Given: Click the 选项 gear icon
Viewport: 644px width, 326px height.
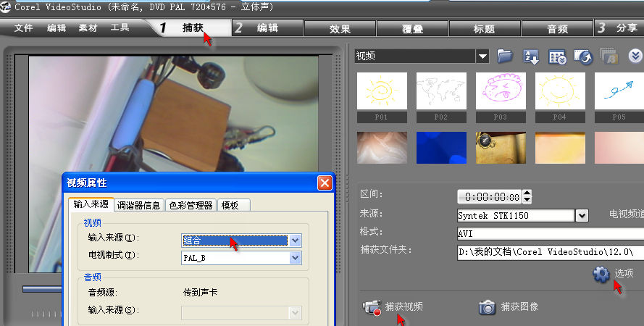Looking at the screenshot, I should [601, 274].
